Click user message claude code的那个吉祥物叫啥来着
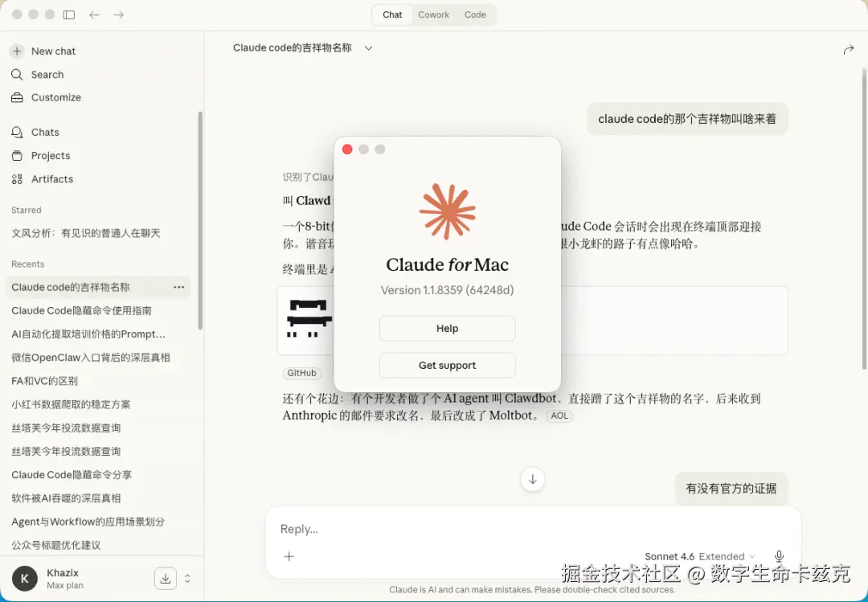The image size is (868, 602). click(687, 118)
